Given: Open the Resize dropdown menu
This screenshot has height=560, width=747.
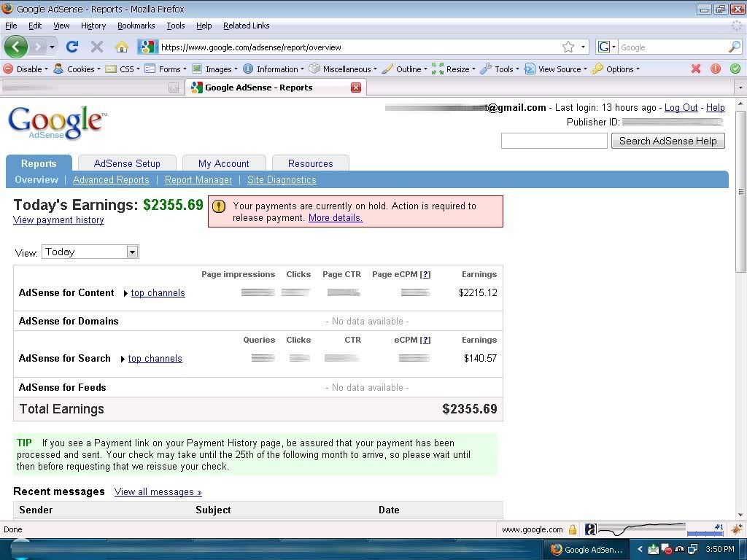Looking at the screenshot, I should pyautogui.click(x=454, y=69).
